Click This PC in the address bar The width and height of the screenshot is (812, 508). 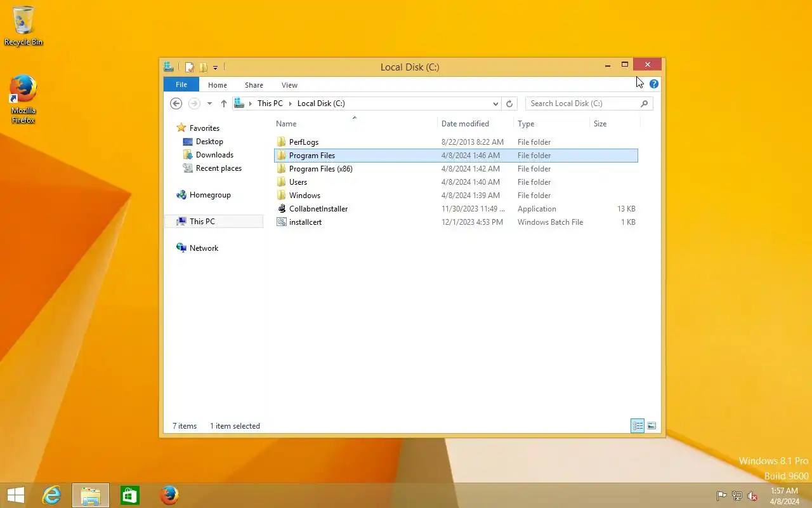click(x=270, y=104)
